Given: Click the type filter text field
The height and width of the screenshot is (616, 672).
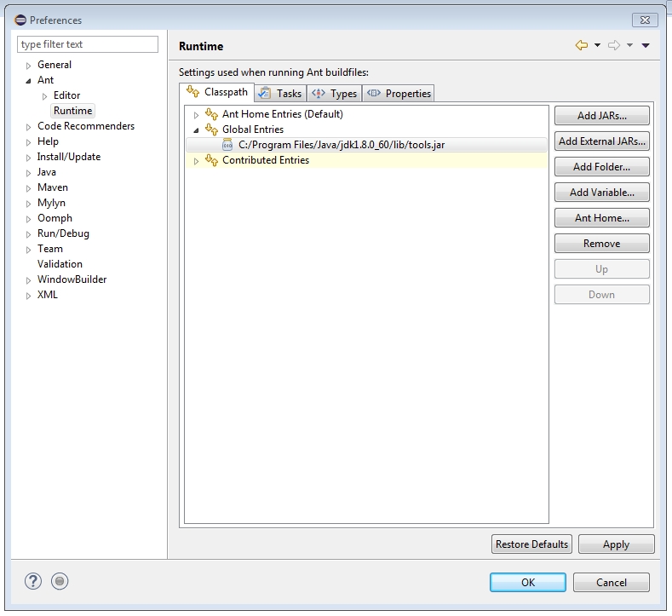Looking at the screenshot, I should pos(88,44).
